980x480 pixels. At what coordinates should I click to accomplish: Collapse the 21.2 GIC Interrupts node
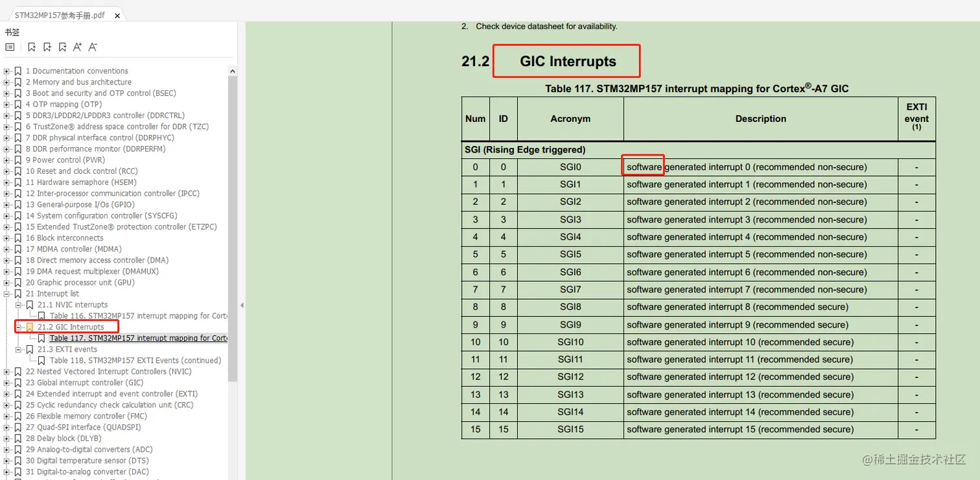click(x=19, y=327)
